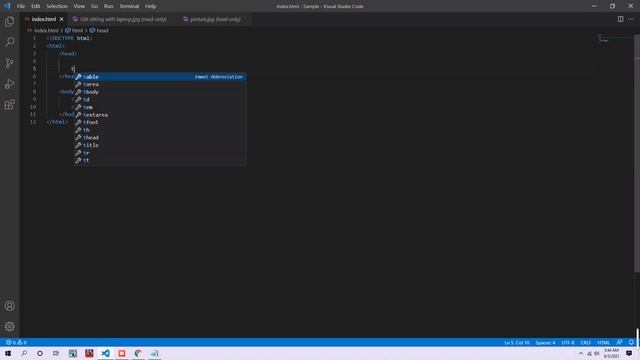
Task: Open Cortana circle on taskbar
Action: 40,353
